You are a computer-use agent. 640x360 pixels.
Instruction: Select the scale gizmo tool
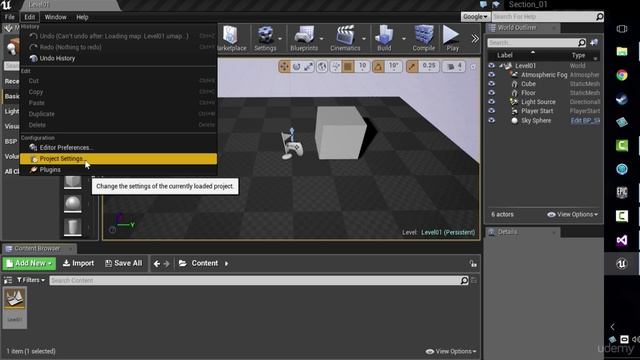[308, 66]
